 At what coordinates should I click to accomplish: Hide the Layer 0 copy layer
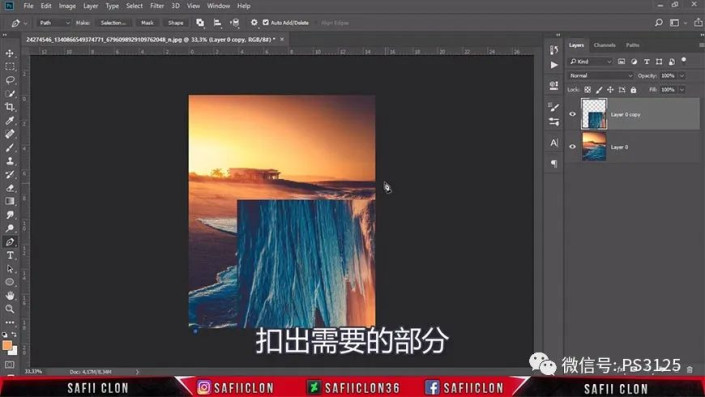tap(572, 114)
